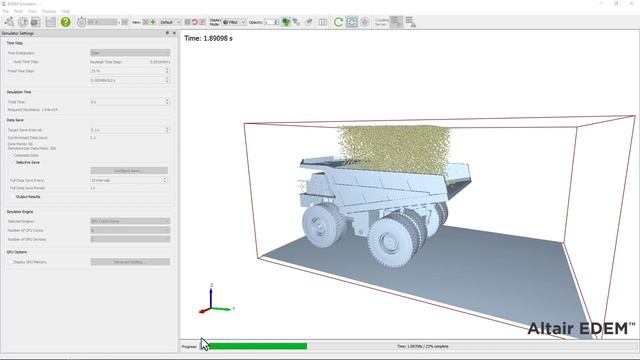Open help with the green question mark icon

tap(65, 22)
